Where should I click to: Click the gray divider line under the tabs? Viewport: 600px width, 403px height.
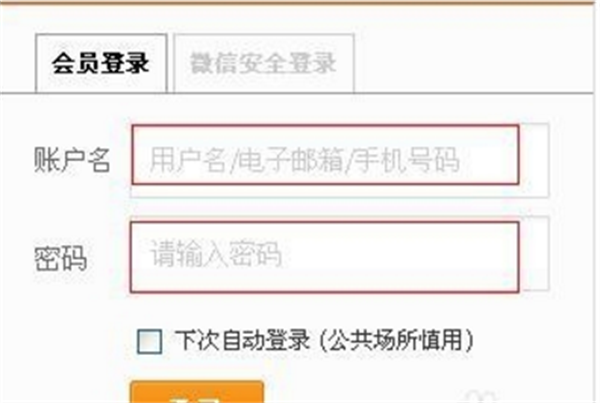(300, 93)
